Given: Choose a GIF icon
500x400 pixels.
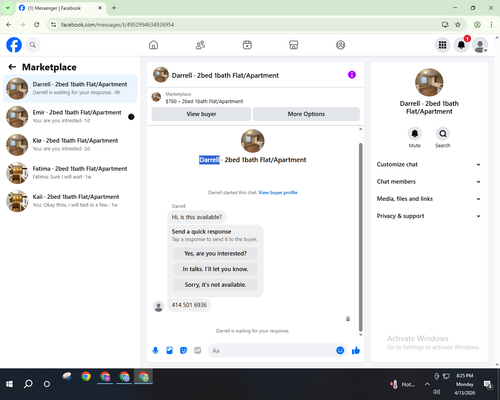Looking at the screenshot, I should (x=198, y=351).
